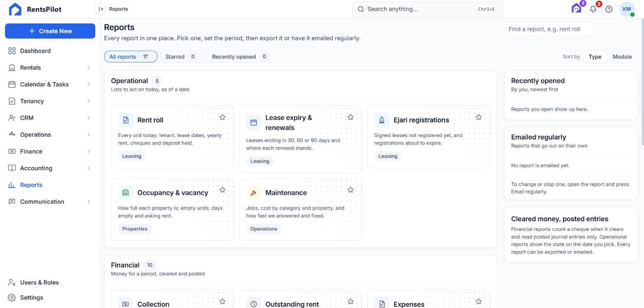Viewport: 644px width, 308px height.
Task: Open the Communication sidebar item
Action: pos(50,202)
